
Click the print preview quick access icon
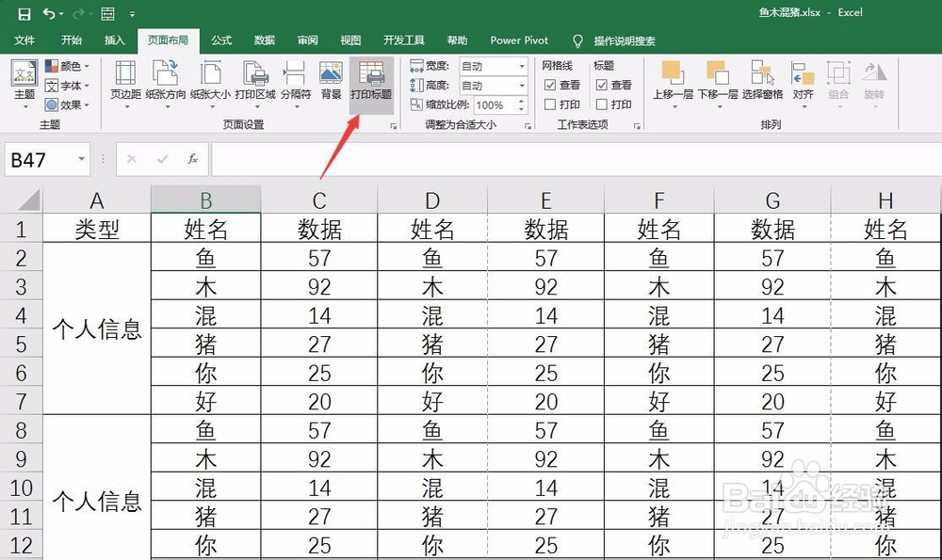tap(107, 14)
